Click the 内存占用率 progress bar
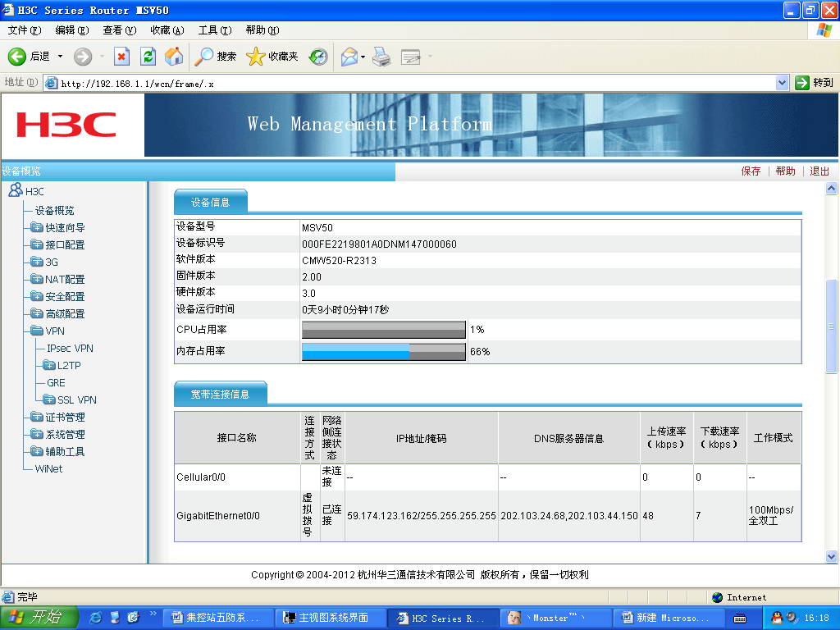 tap(383, 351)
